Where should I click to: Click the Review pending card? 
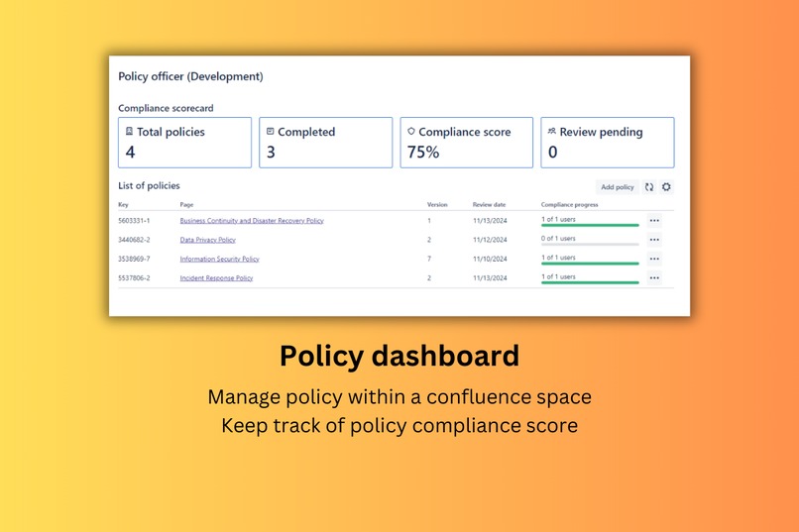[x=608, y=143]
